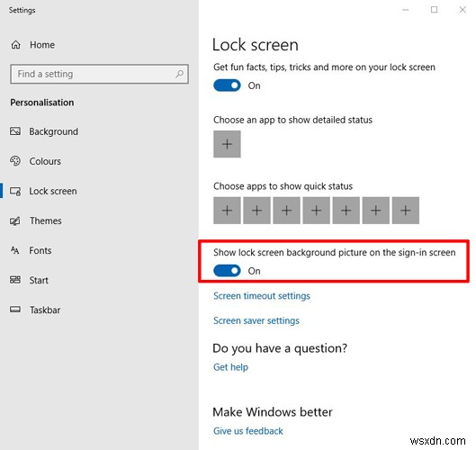Click the Home house icon
The height and width of the screenshot is (450, 476).
pos(16,45)
